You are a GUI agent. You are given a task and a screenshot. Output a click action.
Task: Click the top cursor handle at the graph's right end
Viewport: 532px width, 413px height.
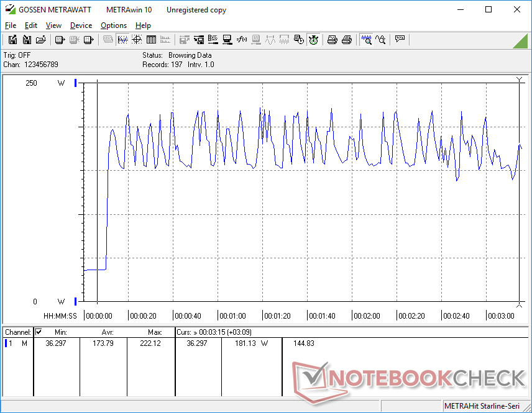[519, 79]
